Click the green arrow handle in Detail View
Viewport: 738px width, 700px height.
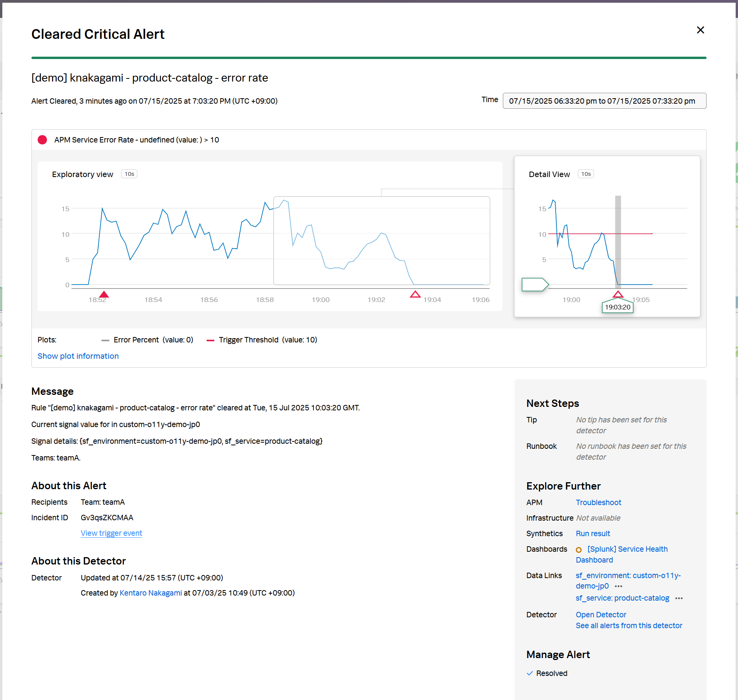coord(535,284)
